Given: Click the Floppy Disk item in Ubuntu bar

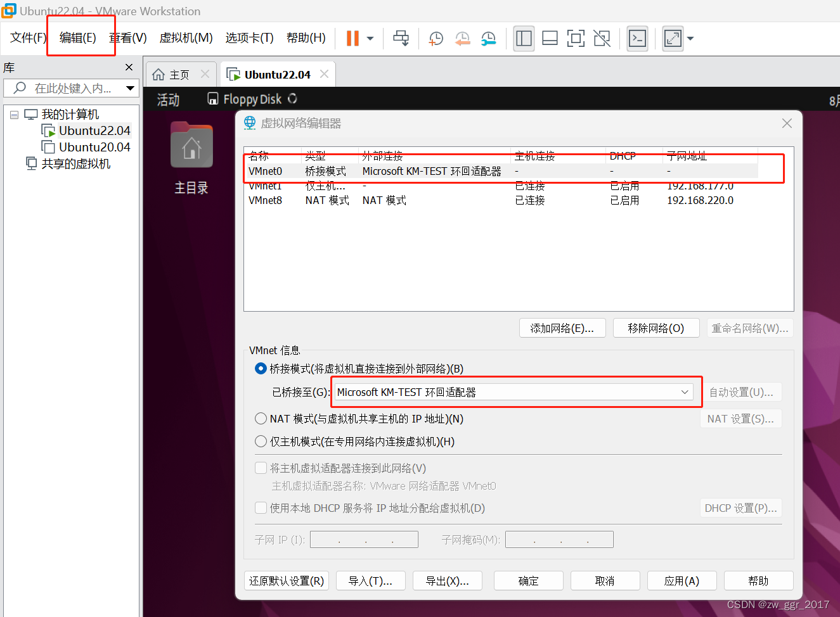Looking at the screenshot, I should pyautogui.click(x=252, y=99).
